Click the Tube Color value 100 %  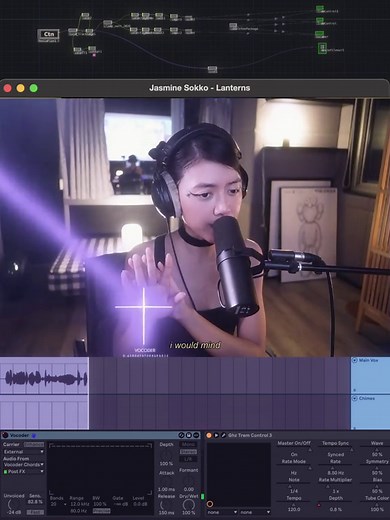[x=377, y=509]
